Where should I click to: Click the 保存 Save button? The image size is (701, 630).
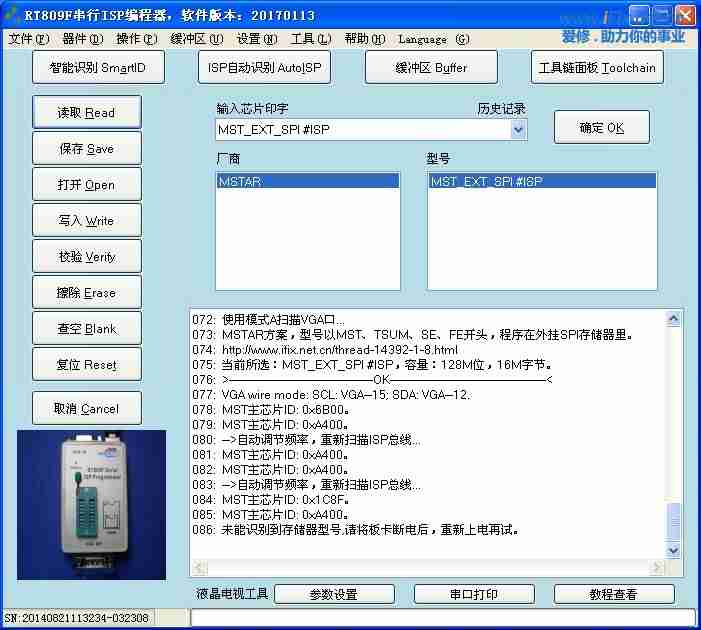pyautogui.click(x=87, y=148)
